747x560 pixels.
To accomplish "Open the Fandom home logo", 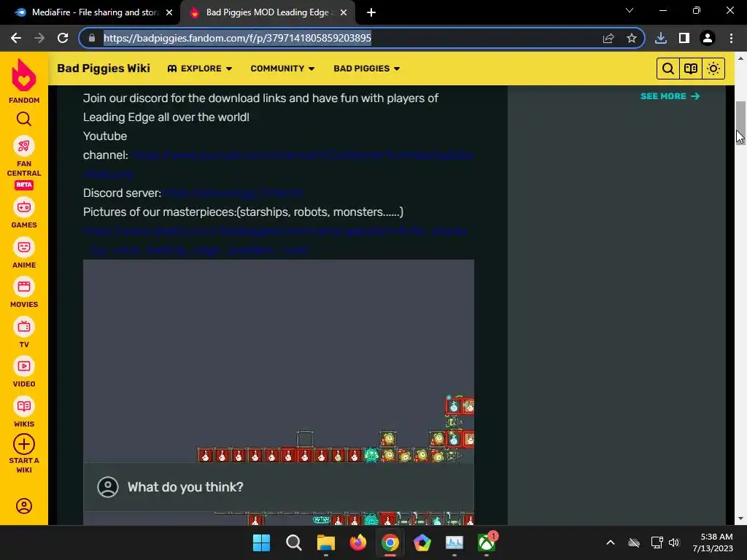I will [24, 81].
